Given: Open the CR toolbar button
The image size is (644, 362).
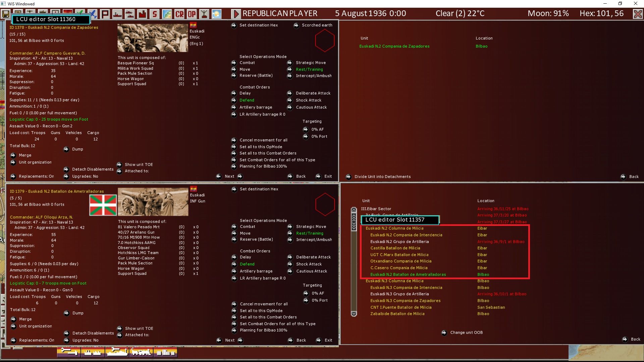Looking at the screenshot, I should tap(179, 14).
